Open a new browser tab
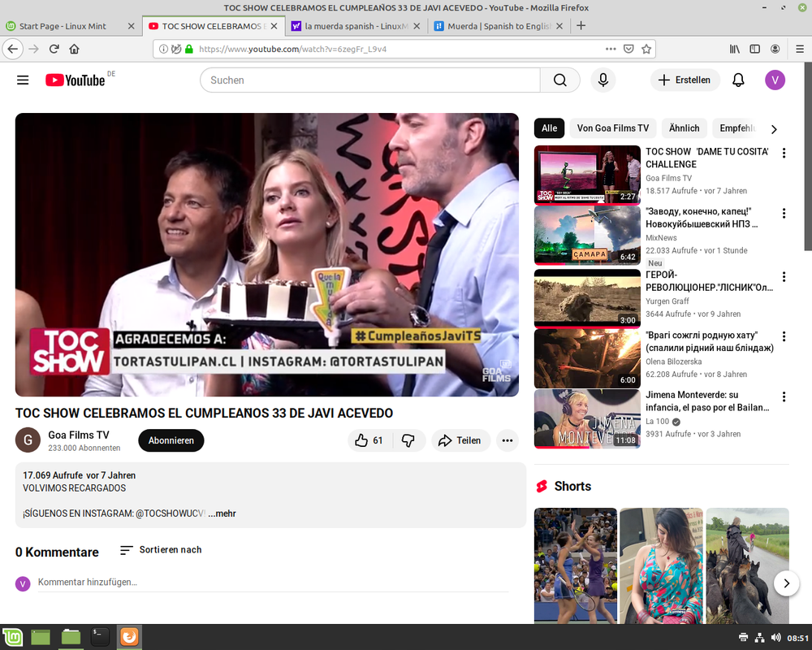Viewport: 812px width, 650px height. coord(581,25)
